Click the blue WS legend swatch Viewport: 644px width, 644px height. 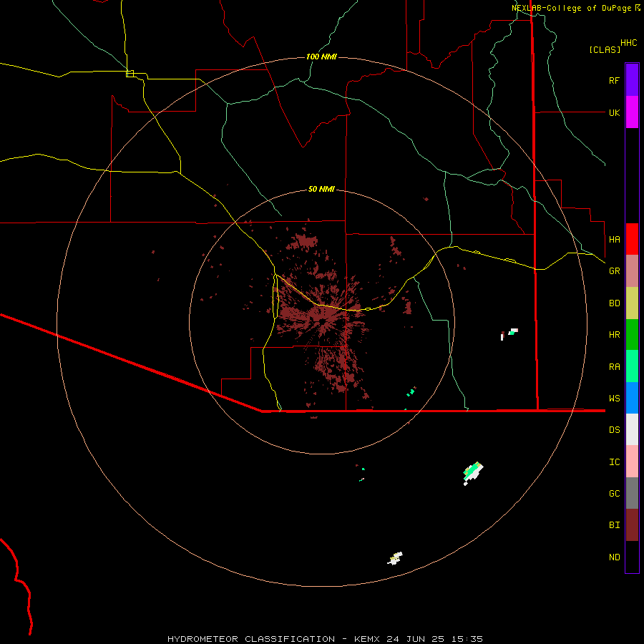[632, 398]
